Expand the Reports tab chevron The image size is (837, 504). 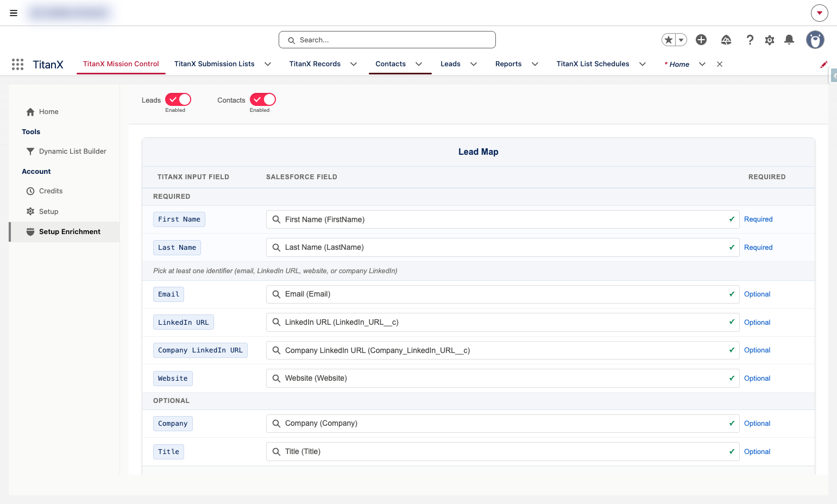[535, 64]
